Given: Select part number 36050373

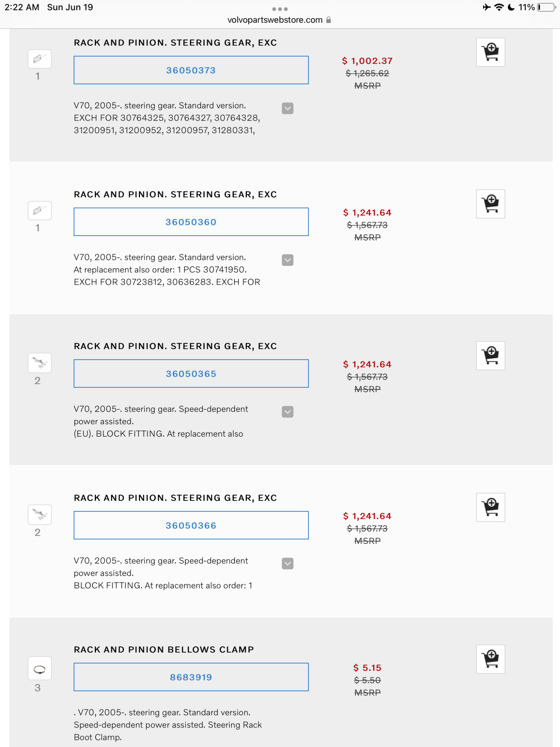Looking at the screenshot, I should point(191,70).
